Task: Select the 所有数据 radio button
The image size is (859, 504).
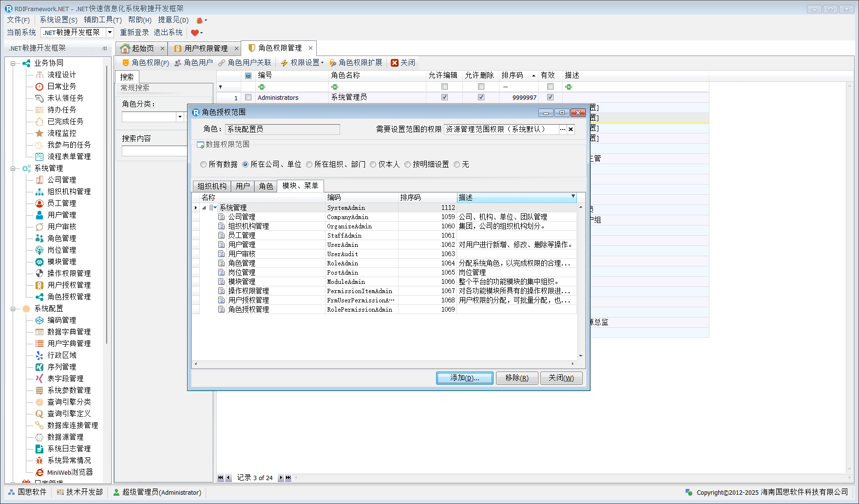Action: click(x=204, y=165)
